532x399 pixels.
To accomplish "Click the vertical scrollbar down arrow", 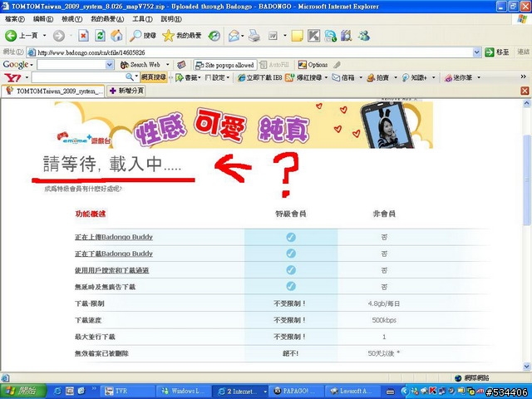I will point(526,366).
